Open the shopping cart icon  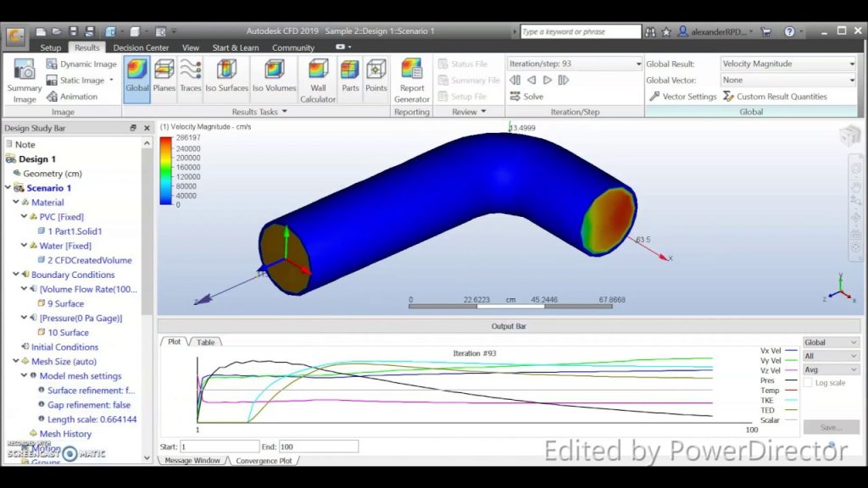tap(766, 32)
